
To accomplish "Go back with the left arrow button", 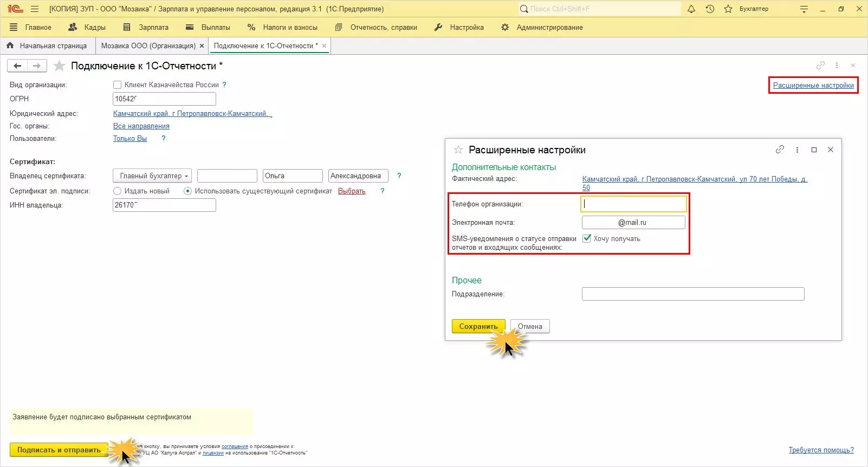I will point(17,66).
